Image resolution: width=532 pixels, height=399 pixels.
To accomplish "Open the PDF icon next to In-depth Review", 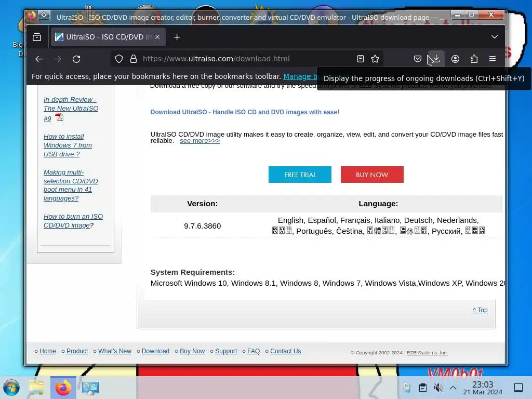I will (x=59, y=117).
